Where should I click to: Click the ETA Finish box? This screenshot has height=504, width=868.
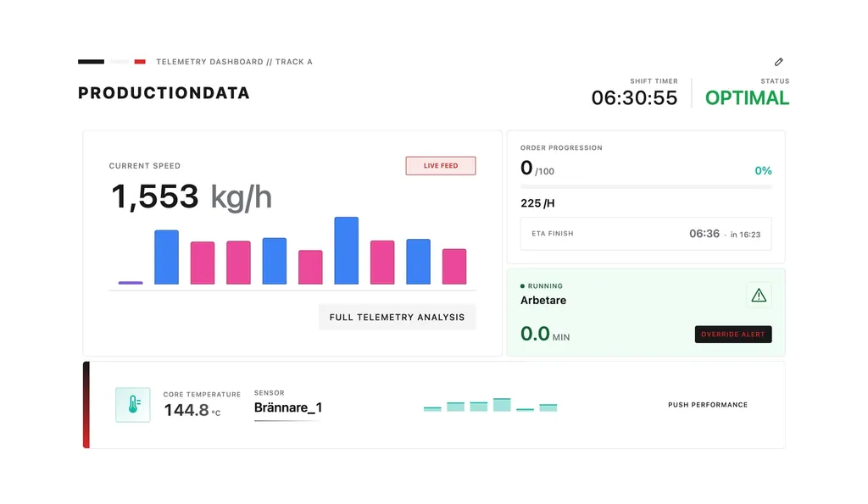click(x=646, y=234)
